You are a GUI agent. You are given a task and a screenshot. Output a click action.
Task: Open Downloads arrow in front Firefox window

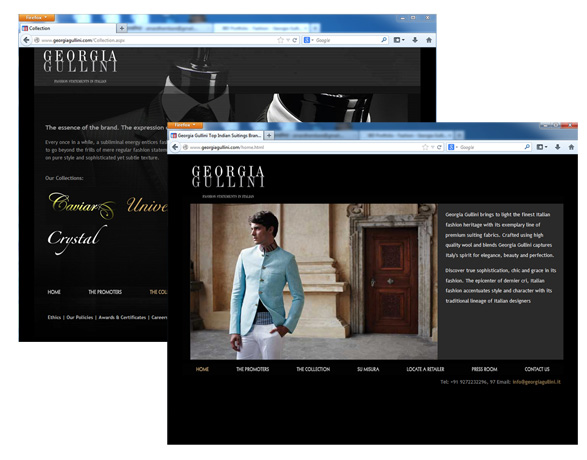[x=557, y=147]
